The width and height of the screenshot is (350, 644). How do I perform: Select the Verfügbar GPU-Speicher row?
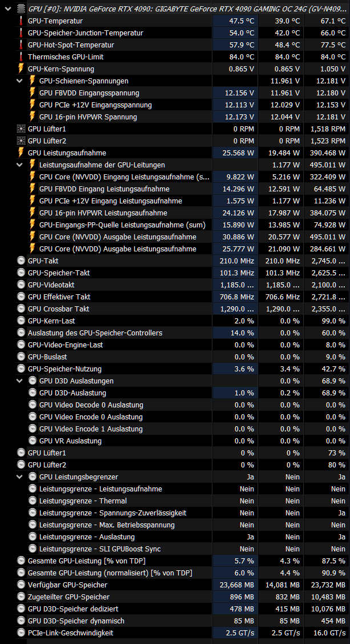coord(67,585)
